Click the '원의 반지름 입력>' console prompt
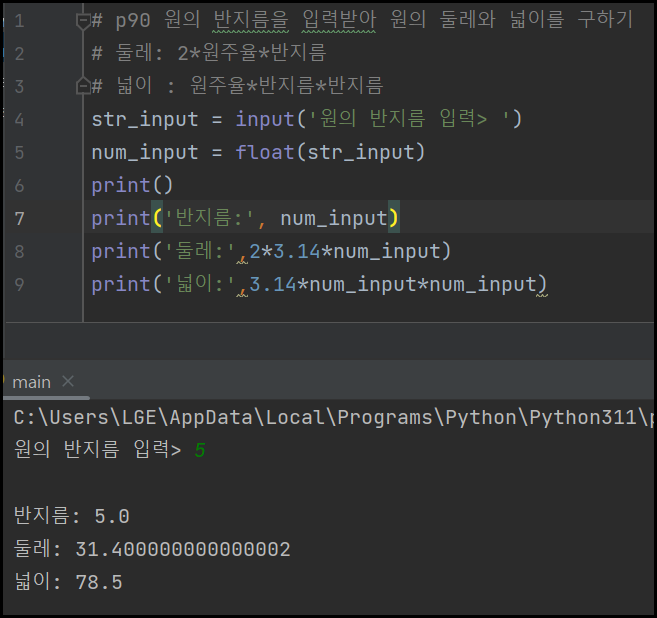 click(97, 450)
